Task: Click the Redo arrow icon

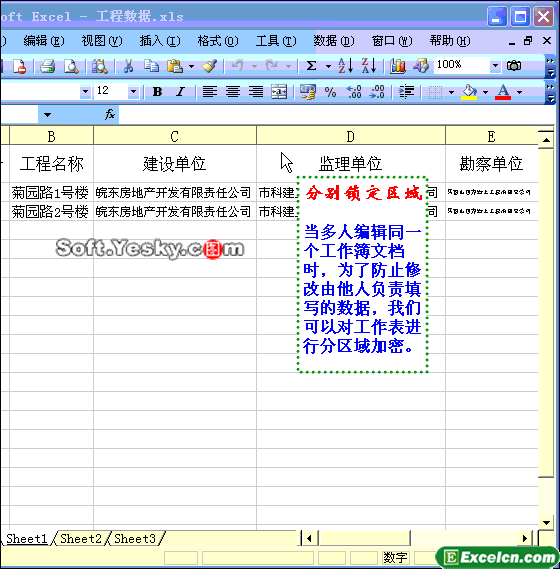Action: click(271, 66)
